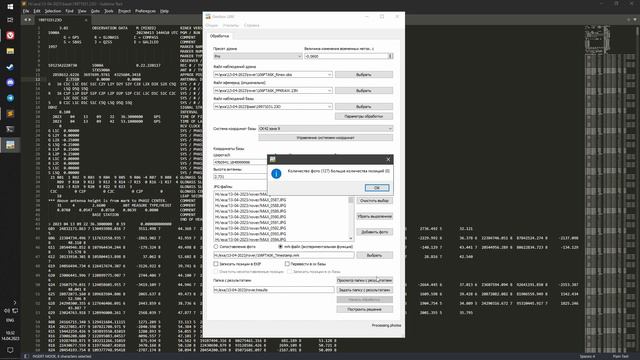The image size is (640, 360).
Task: Open Параметры обработки
Action: pyautogui.click(x=364, y=116)
